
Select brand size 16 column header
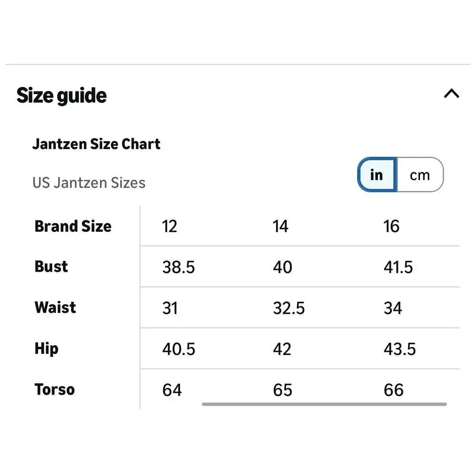pyautogui.click(x=391, y=226)
